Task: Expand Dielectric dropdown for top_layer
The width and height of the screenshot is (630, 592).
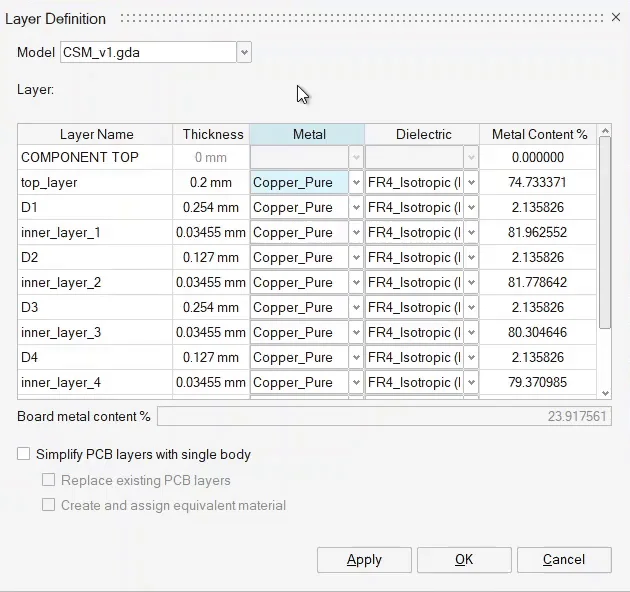Action: pyautogui.click(x=471, y=183)
